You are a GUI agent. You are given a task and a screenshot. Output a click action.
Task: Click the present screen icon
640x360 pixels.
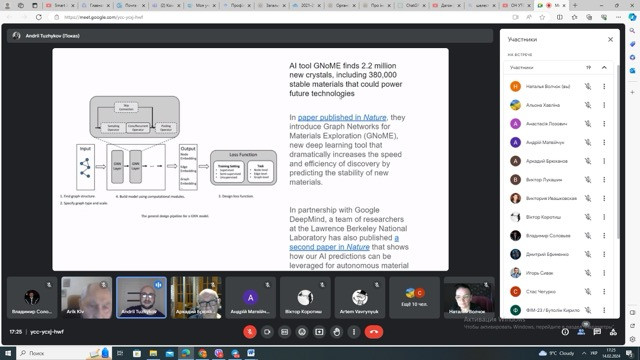pyautogui.click(x=319, y=332)
